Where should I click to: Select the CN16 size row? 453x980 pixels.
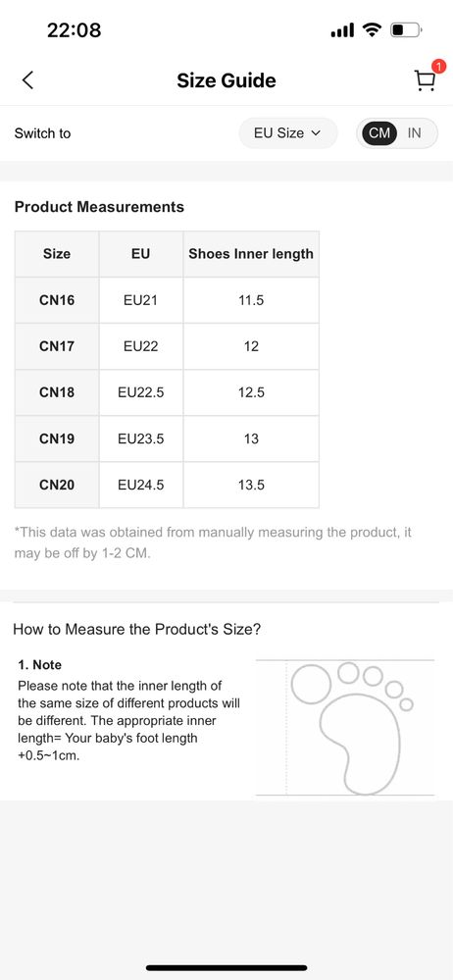point(167,300)
